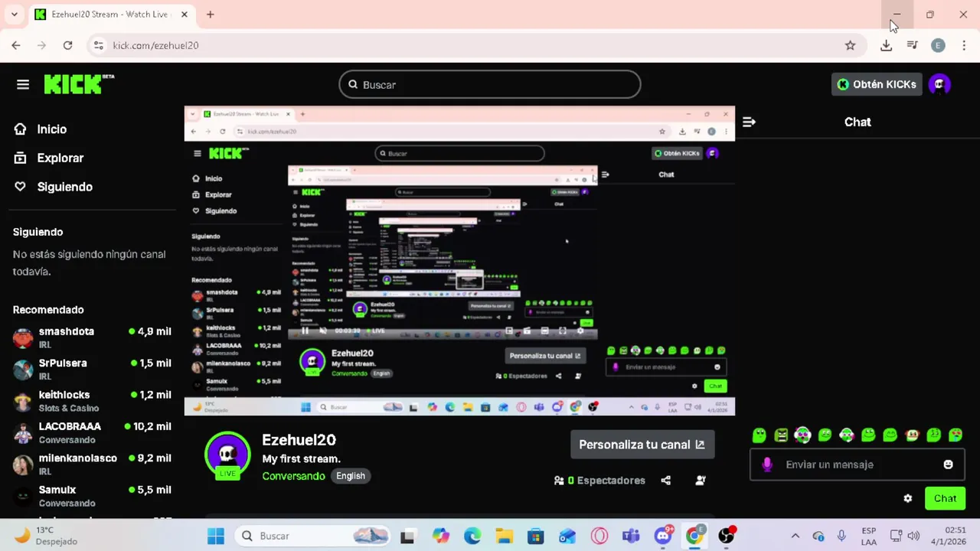Open Discord from the taskbar
980x551 pixels.
coord(662,536)
